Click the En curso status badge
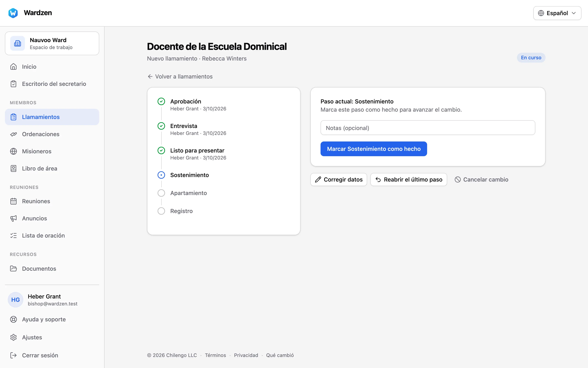Viewport: 588px width, 368px height. (531, 58)
